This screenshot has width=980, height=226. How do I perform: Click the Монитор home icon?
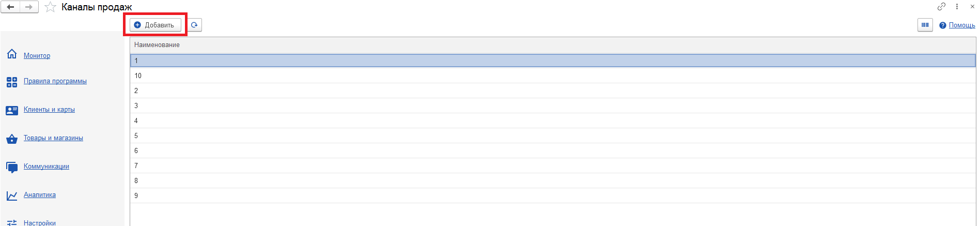[x=12, y=54]
